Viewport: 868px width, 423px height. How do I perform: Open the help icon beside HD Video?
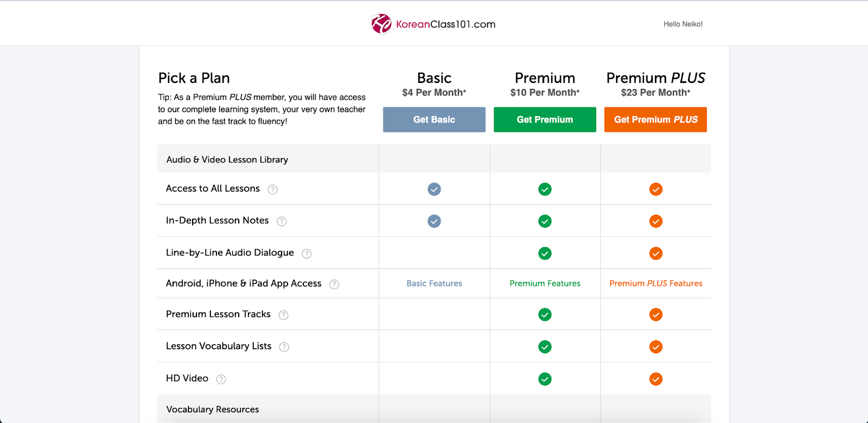click(x=221, y=379)
